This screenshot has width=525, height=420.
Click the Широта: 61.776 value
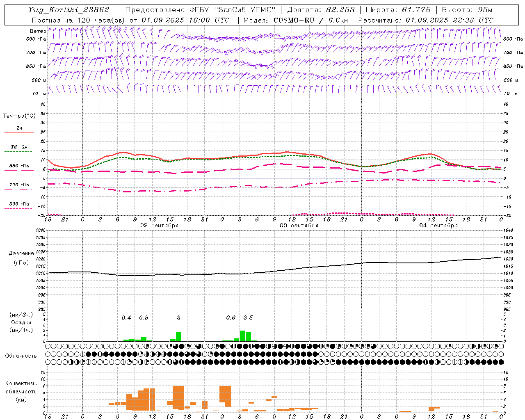pos(398,10)
